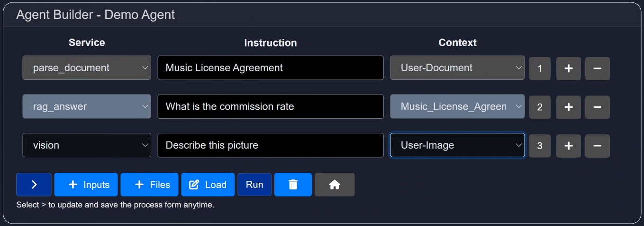Screen dimensions: 644x226
Task: Open the Music_License_Agreement context dropdown
Action: (457, 107)
